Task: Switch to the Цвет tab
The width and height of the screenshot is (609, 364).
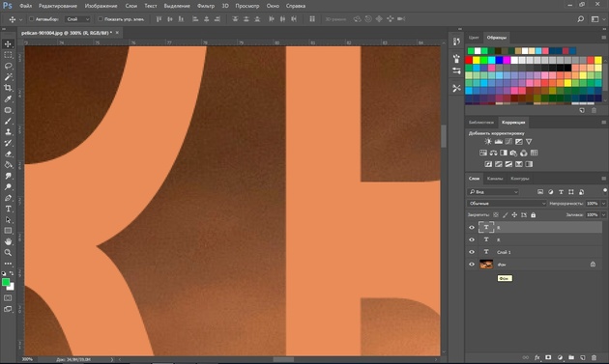Action: [x=474, y=38]
